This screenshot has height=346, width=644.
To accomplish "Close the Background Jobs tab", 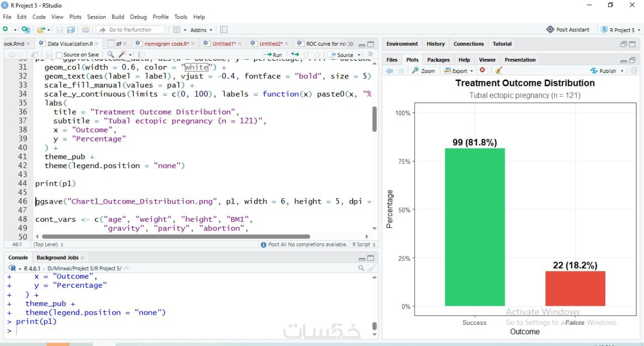I will pos(83,257).
